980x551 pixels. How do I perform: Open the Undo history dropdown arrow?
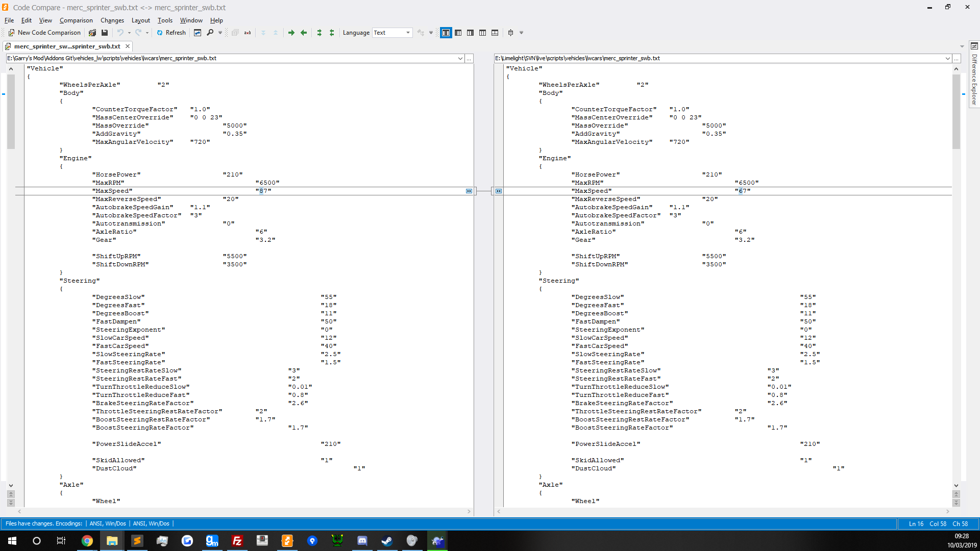pos(129,33)
